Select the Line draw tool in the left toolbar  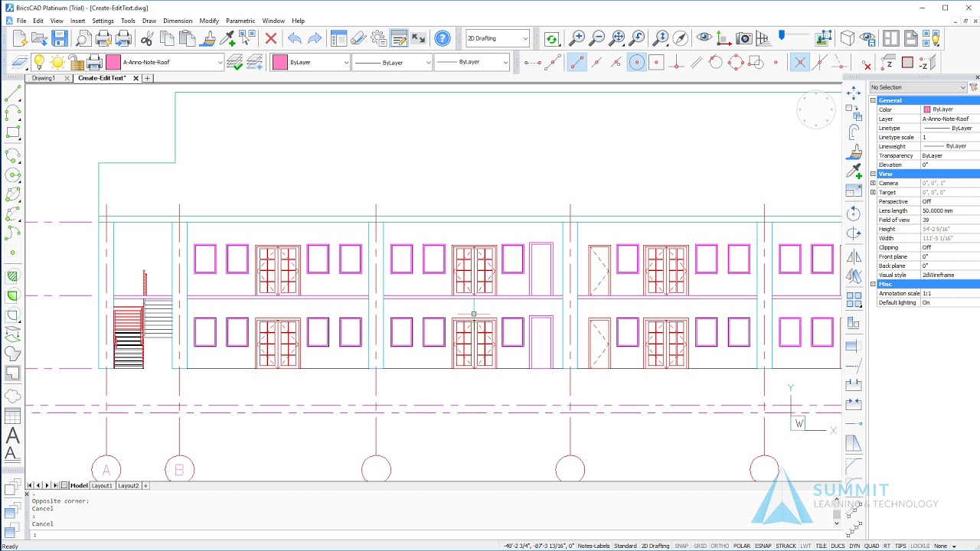[13, 93]
